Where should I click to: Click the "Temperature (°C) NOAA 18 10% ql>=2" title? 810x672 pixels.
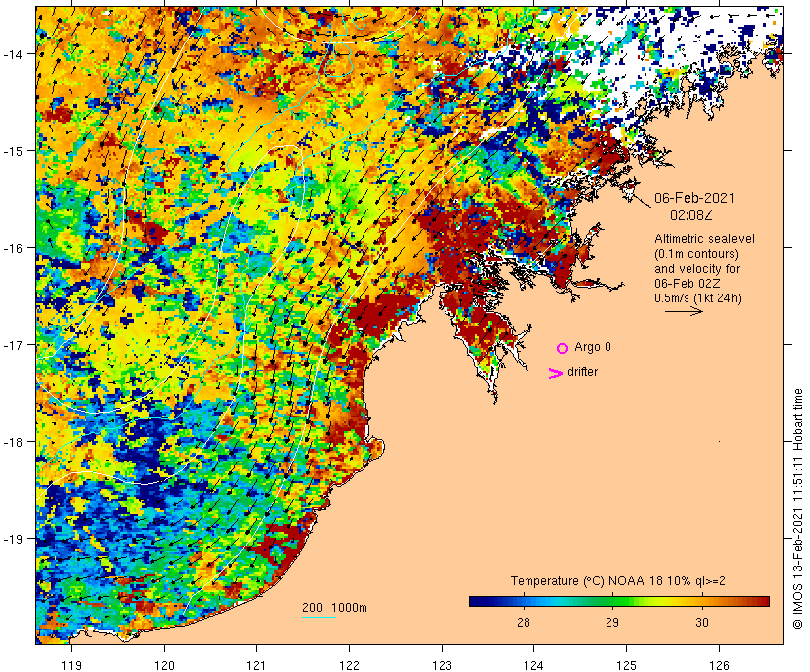point(617,581)
